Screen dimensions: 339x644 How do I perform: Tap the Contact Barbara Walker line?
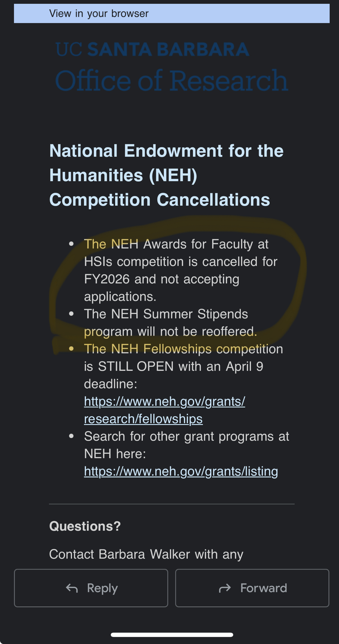click(146, 554)
